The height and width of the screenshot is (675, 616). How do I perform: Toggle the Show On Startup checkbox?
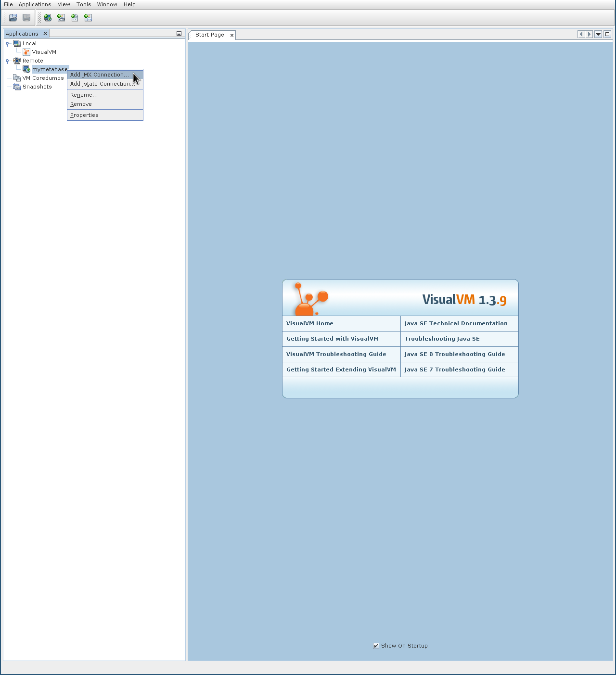(x=376, y=646)
